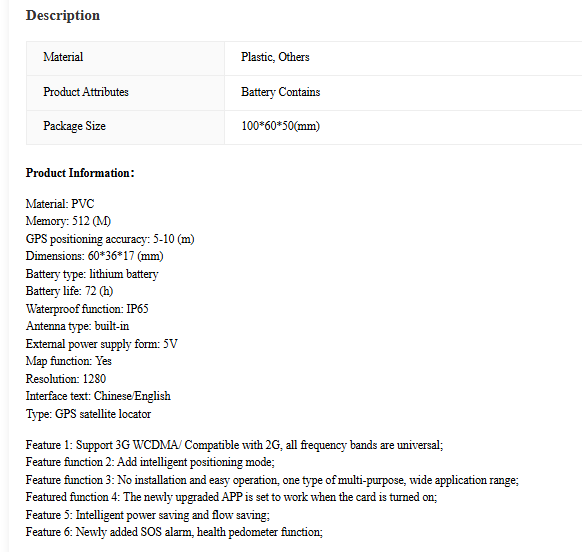Viewport: 582px width, 552px height.
Task: Click the 'Product Information:' bold heading
Action: [x=80, y=173]
